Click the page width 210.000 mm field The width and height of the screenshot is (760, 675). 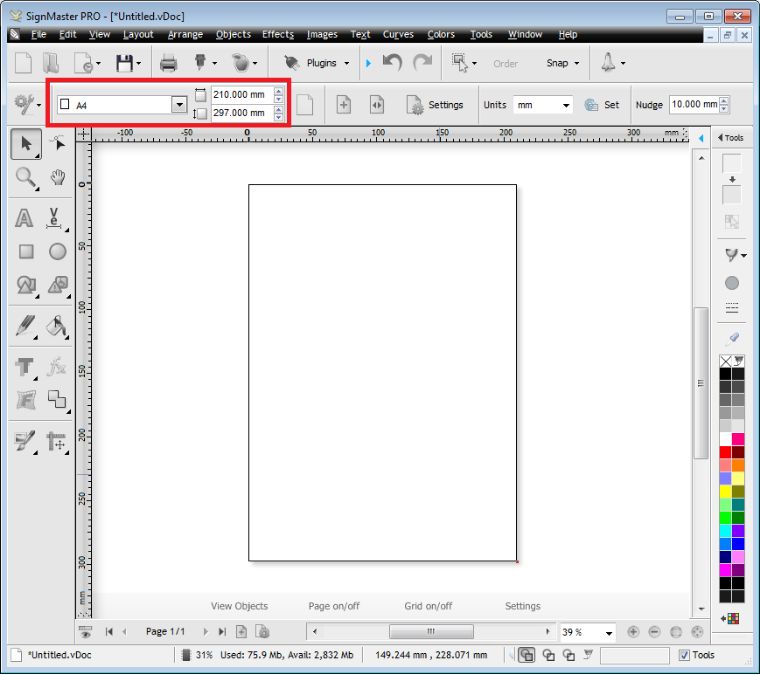pos(240,95)
